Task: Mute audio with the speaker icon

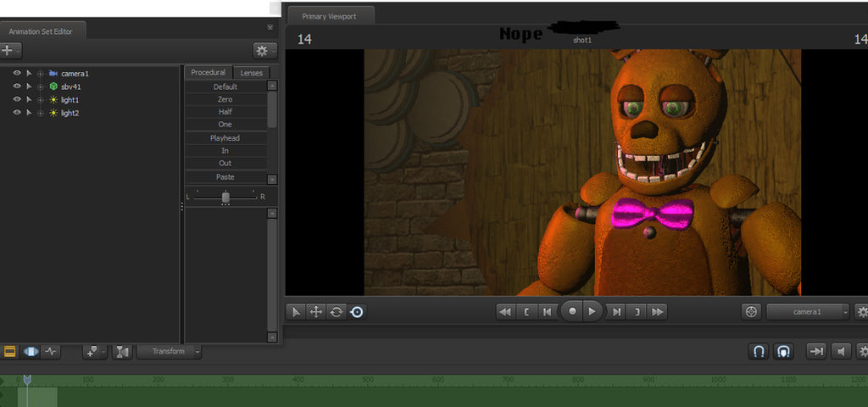Action: coord(841,351)
